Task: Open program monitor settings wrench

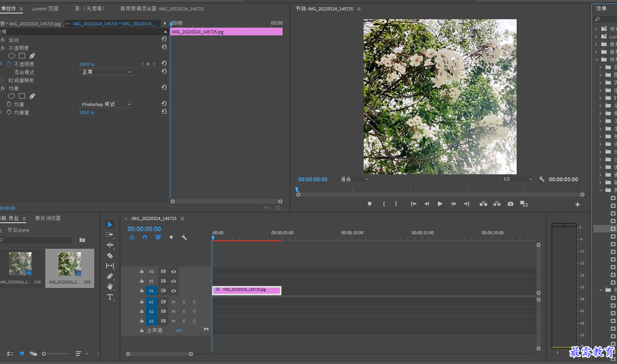Action: (x=542, y=179)
